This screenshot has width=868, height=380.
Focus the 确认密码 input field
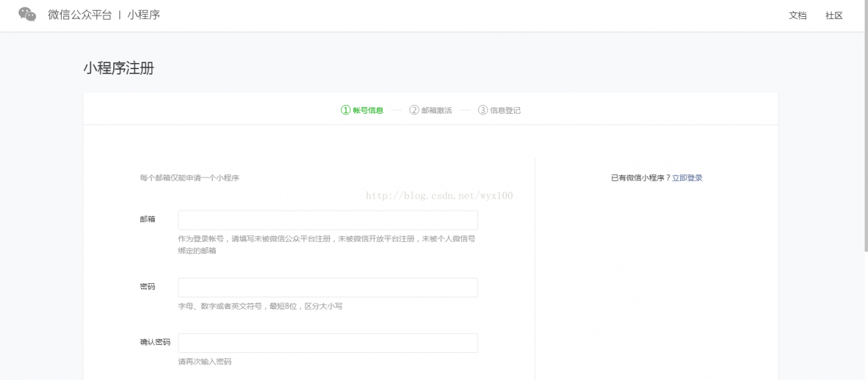[x=328, y=343]
